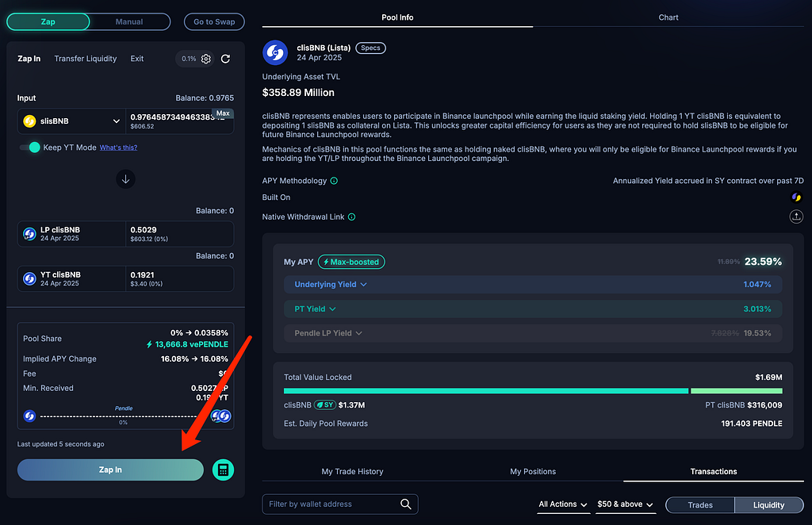812x525 pixels.
Task: Select the Transfer Liquidity sub-tab
Action: coord(86,59)
